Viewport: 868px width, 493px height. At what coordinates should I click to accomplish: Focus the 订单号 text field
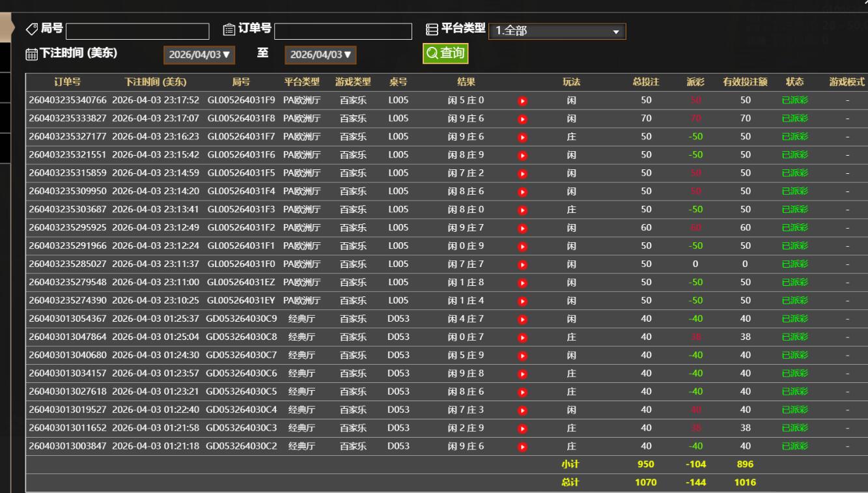pos(343,31)
